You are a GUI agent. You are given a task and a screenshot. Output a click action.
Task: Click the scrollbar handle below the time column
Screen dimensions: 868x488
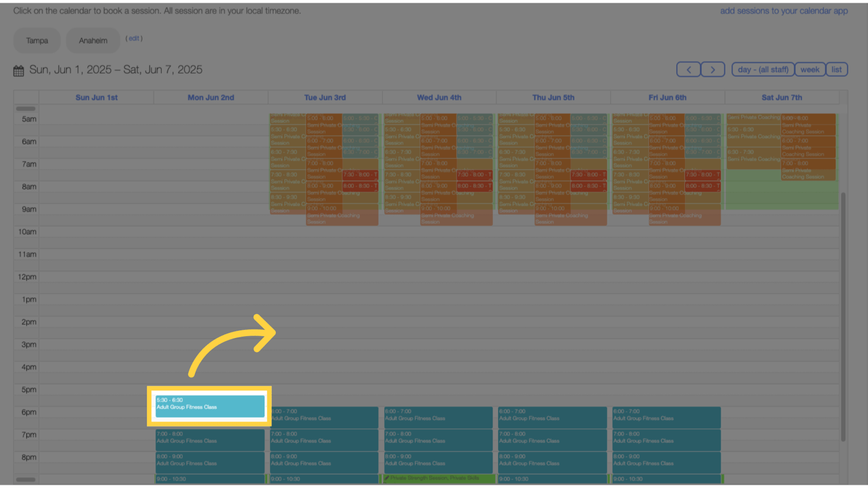point(26,480)
